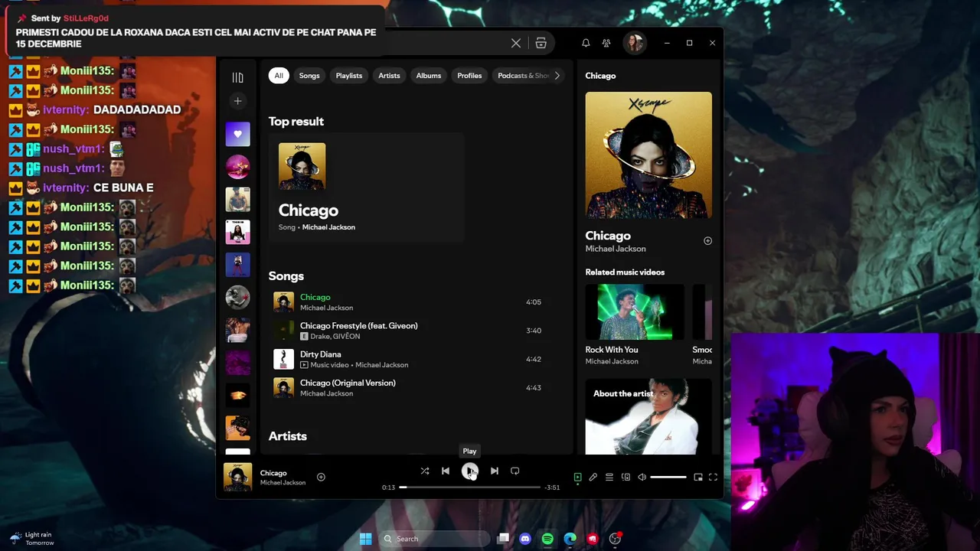Open Task View on the taskbar
Image resolution: width=980 pixels, height=551 pixels.
[x=503, y=539]
